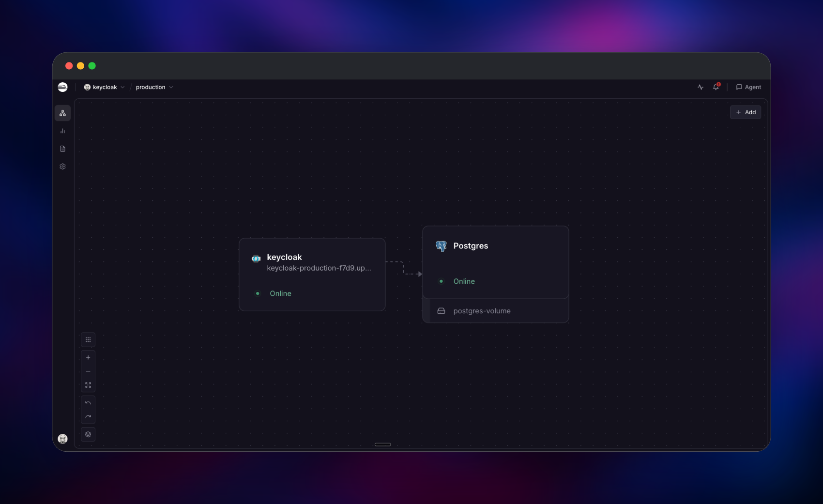Select the Architecture view in the sidebar
The width and height of the screenshot is (823, 504).
click(62, 113)
